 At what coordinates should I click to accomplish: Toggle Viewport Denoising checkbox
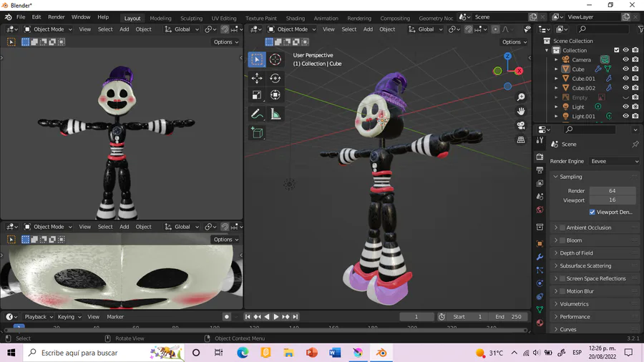(592, 212)
